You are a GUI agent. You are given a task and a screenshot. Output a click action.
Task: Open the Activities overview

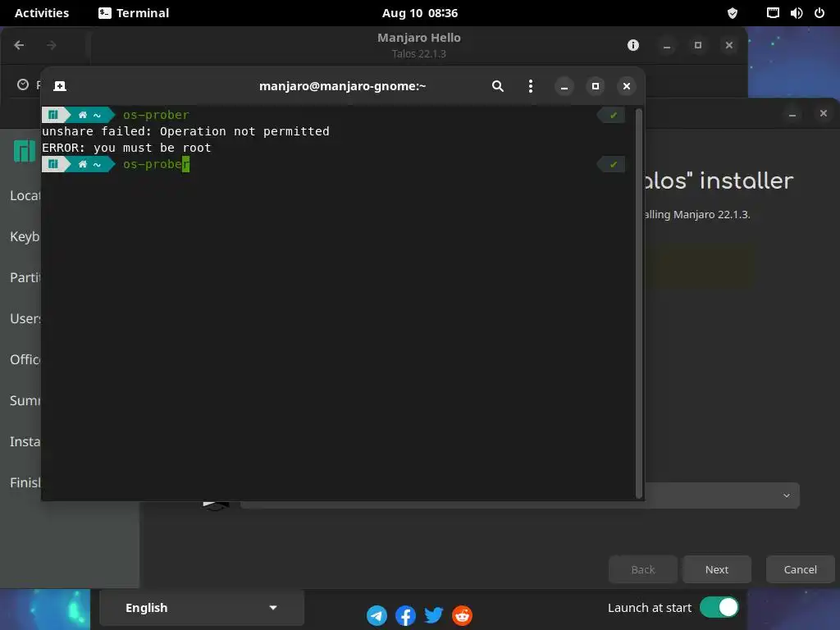click(x=42, y=13)
